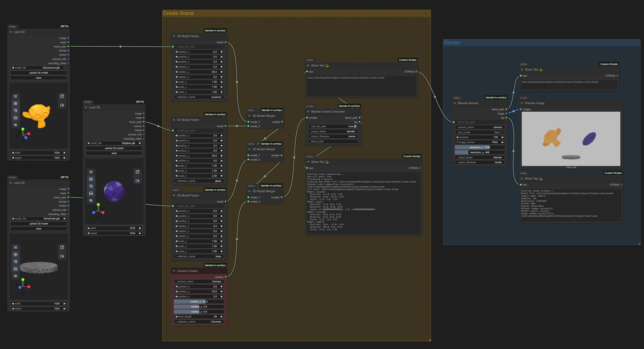This screenshot has height=349, width=644.
Task: Open model_file dropdown showing 3d/suzanne.glb
Action: [x=39, y=68]
